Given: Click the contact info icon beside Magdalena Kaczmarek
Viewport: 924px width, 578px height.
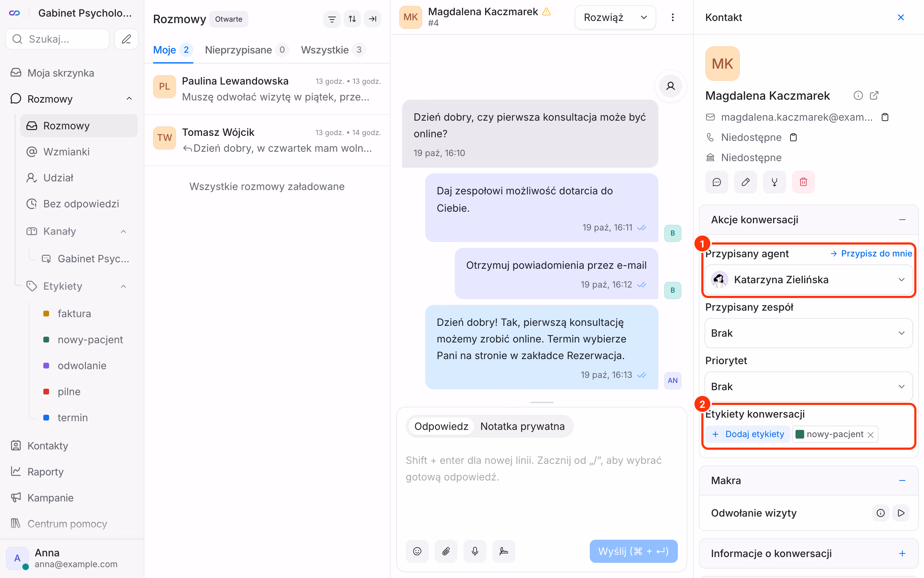Looking at the screenshot, I should [858, 95].
